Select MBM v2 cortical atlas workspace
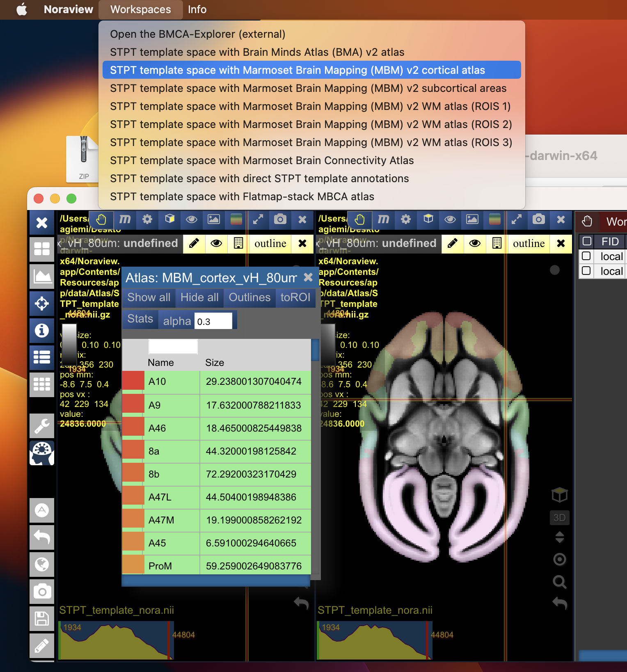 click(312, 70)
